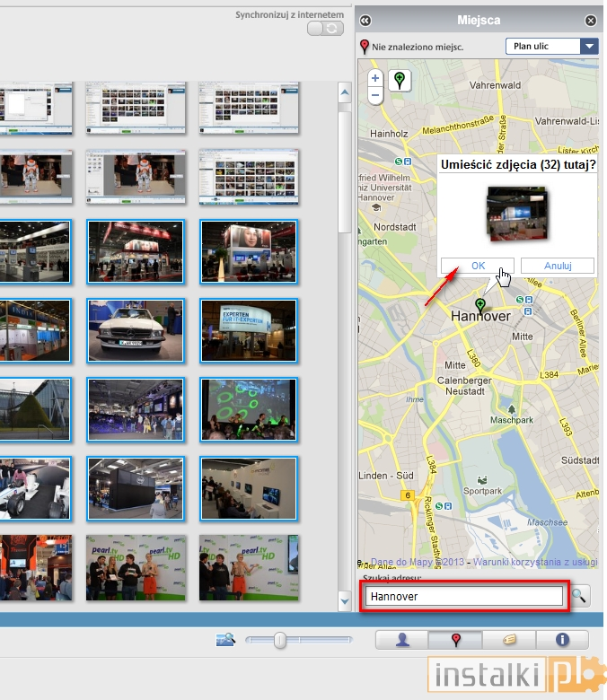Click the address search magnifier button
The width and height of the screenshot is (607, 700).
point(581,595)
